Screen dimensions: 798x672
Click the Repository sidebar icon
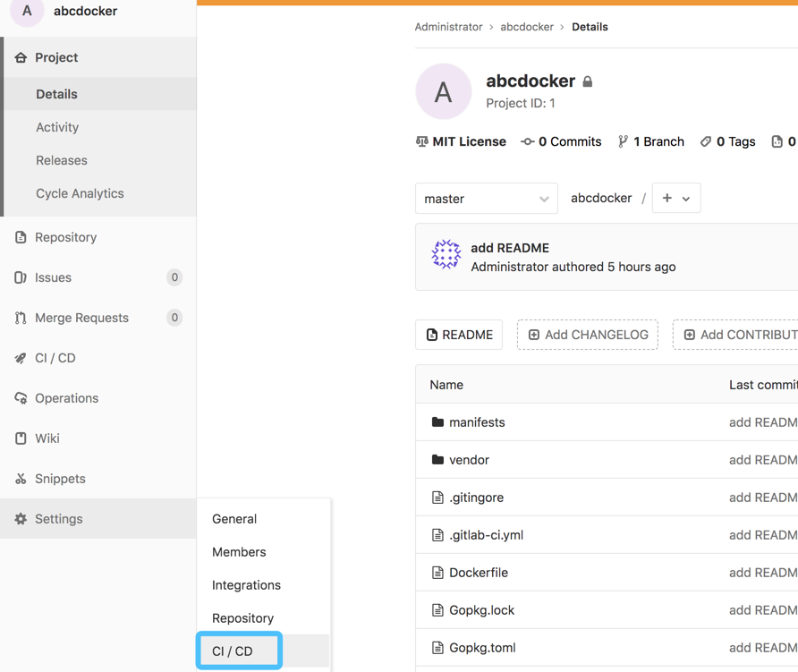(x=21, y=237)
